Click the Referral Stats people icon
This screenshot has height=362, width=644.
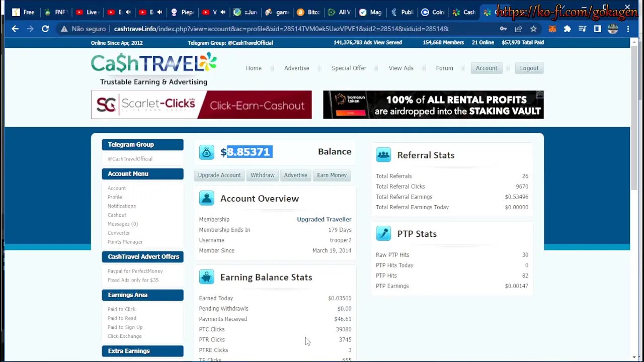coord(383,155)
